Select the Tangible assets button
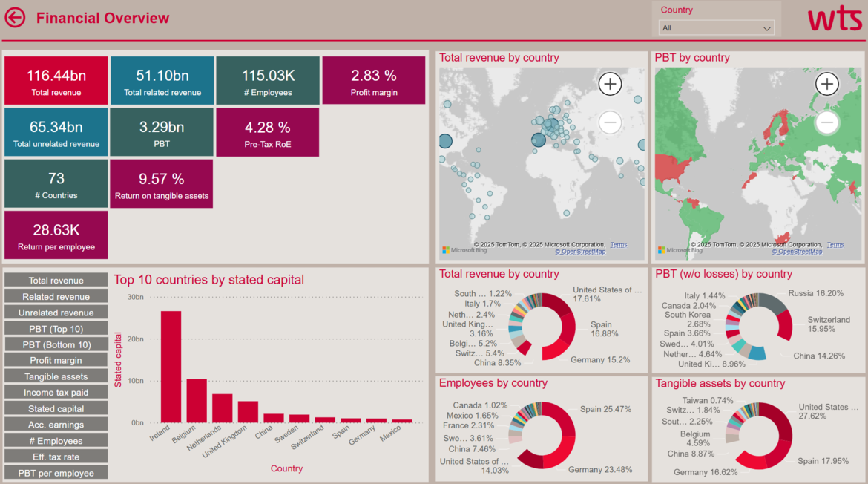868x484 pixels. (x=56, y=376)
